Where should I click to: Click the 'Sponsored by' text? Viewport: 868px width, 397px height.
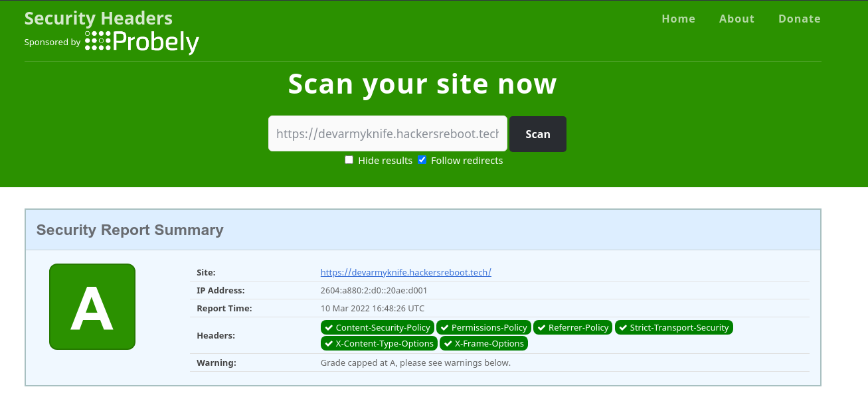coord(52,42)
